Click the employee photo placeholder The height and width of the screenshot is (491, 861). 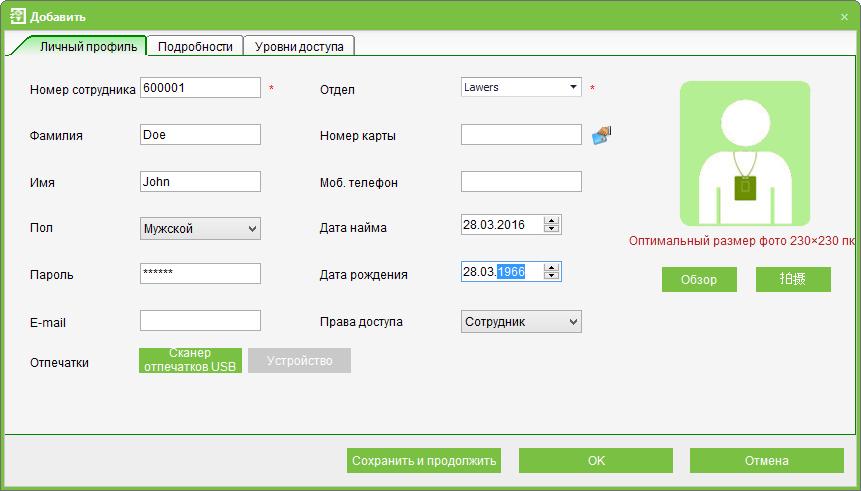745,153
